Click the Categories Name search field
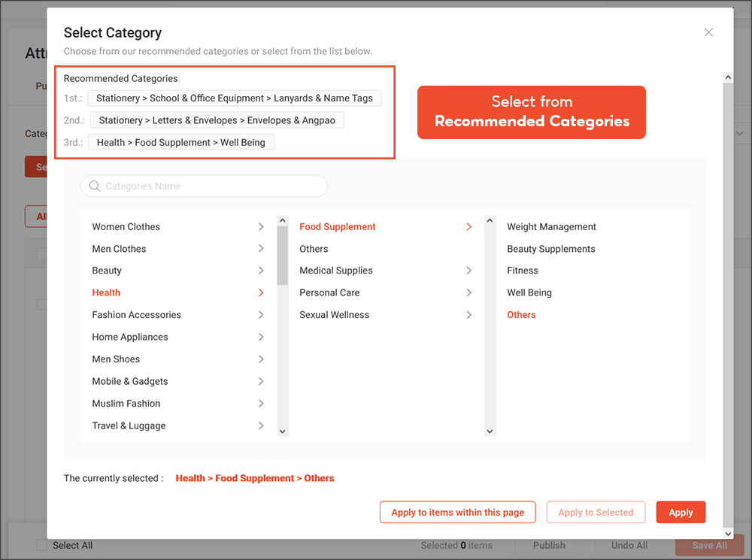The height and width of the screenshot is (560, 752). pos(203,186)
